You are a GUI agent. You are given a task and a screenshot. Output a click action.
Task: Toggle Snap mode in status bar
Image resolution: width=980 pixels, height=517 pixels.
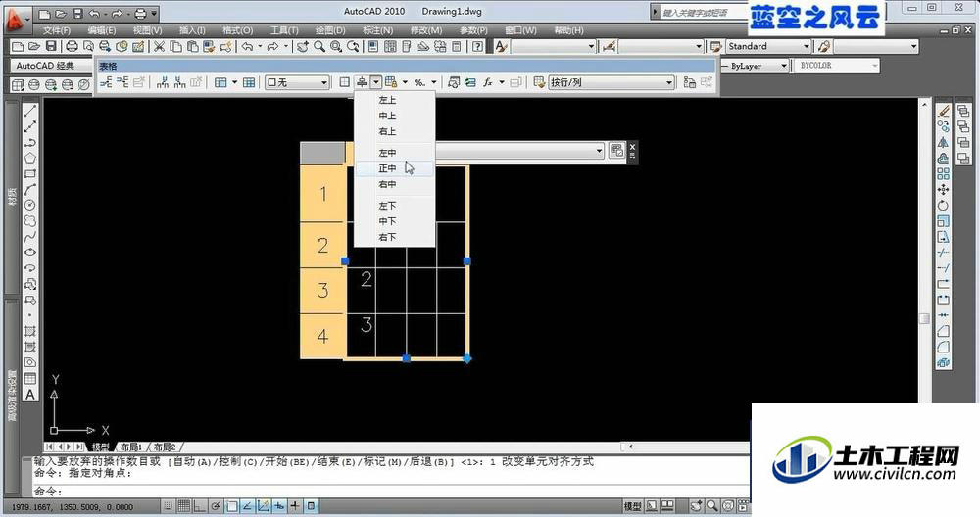[x=169, y=506]
